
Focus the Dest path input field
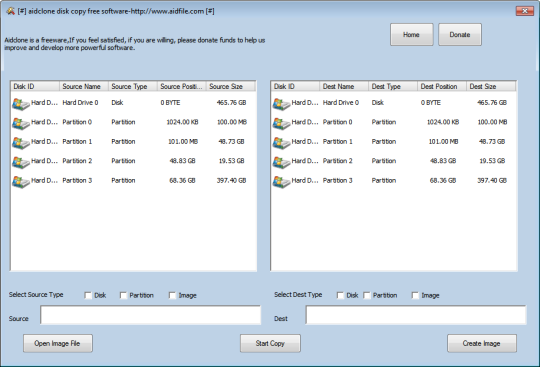pyautogui.click(x=416, y=315)
